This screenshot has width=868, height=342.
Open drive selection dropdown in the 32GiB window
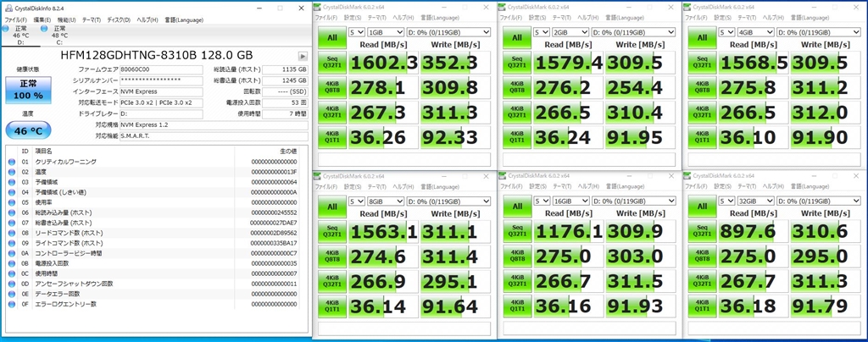(x=819, y=201)
